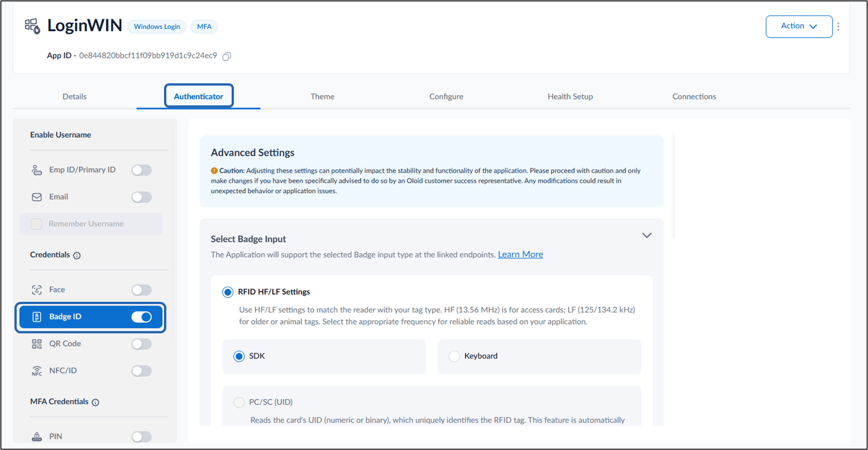Click the PIN keypad icon
Viewport: 868px width, 450px height.
[x=37, y=436]
